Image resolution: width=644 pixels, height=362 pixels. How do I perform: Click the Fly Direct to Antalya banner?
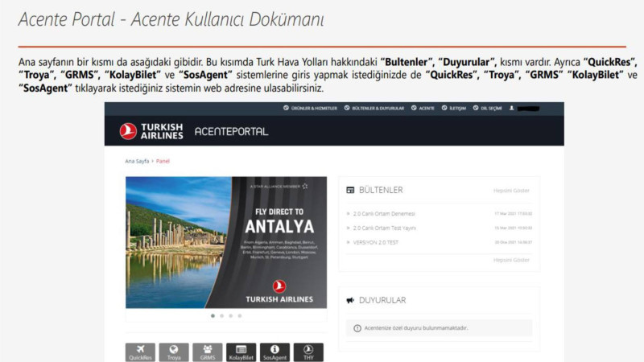coord(226,243)
